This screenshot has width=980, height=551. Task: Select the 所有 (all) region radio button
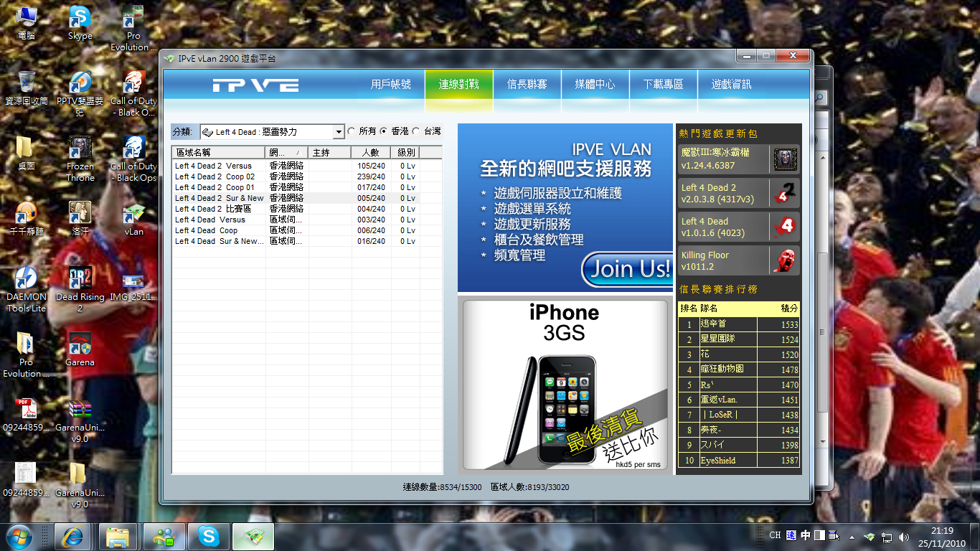coord(352,131)
